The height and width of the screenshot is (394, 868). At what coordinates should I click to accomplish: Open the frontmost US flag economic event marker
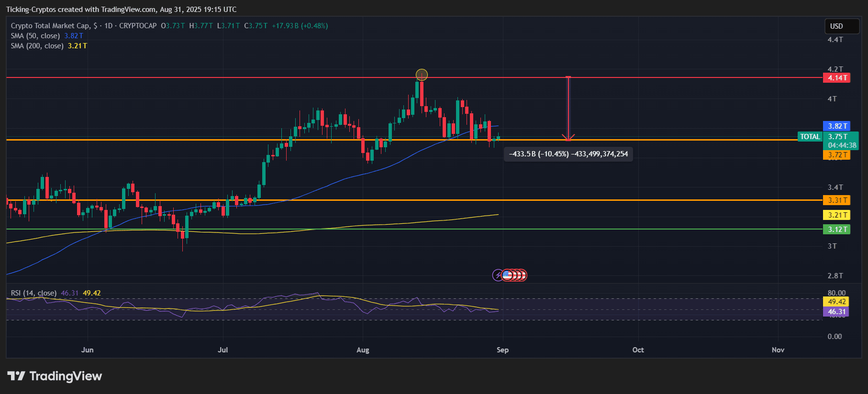507,275
